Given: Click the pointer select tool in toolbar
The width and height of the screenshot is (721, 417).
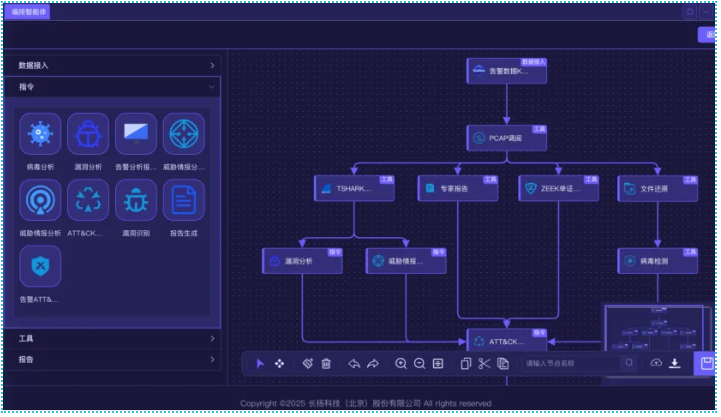Looking at the screenshot, I should pos(260,363).
